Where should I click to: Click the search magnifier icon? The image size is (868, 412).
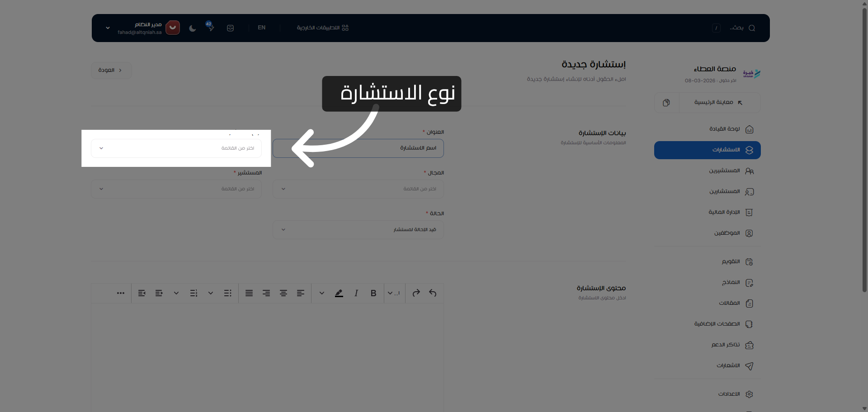(751, 28)
